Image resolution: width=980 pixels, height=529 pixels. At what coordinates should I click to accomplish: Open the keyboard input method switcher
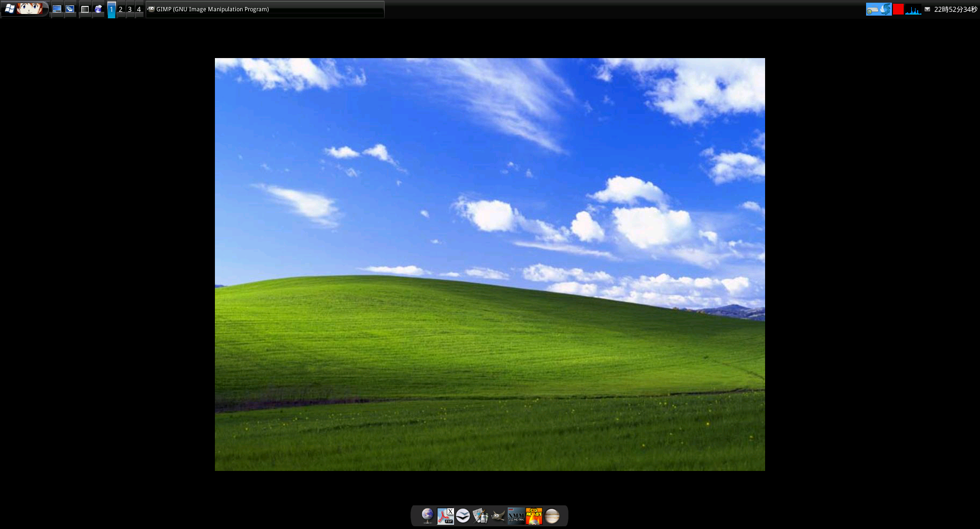(x=879, y=9)
